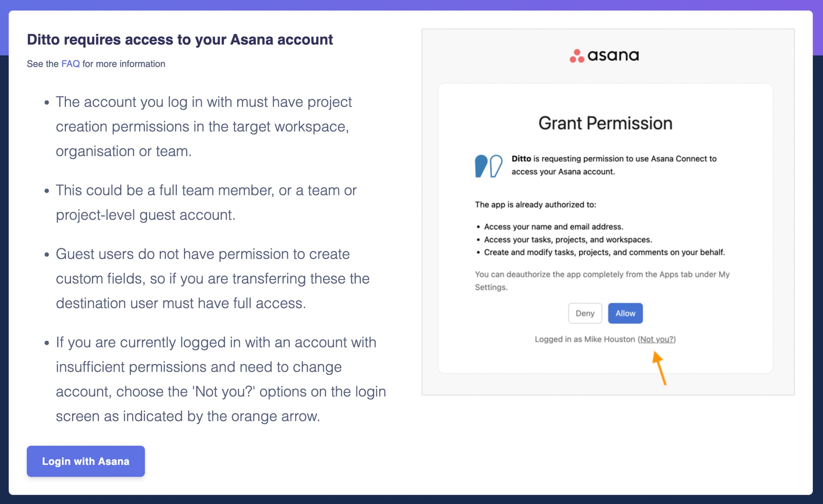Click the Deny button in the screenshot
Screen dimensions: 823x504
(585, 313)
